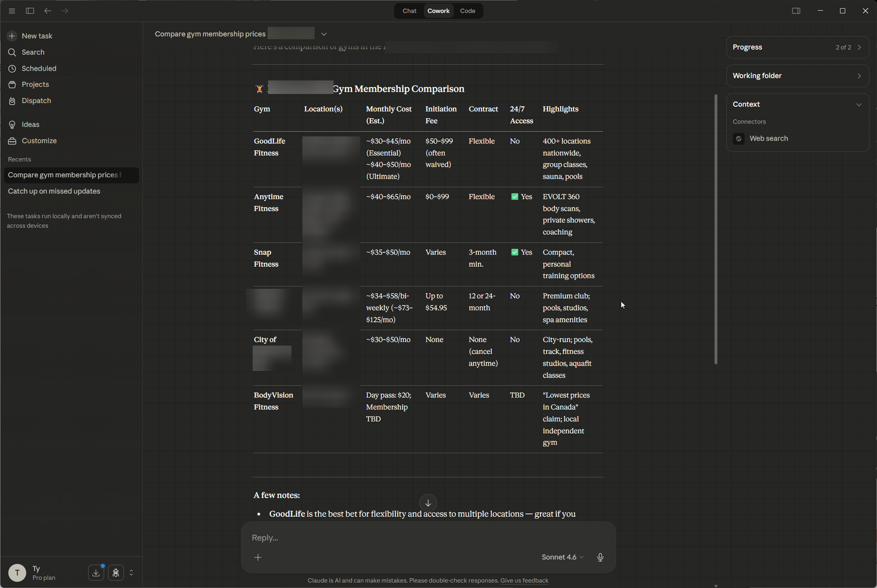This screenshot has height=588, width=877.
Task: Click the Customize toolbox icon
Action: 12,141
